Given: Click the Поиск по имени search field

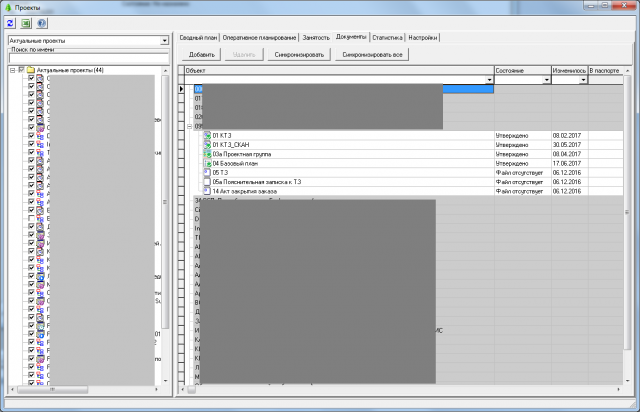Looking at the screenshot, I should [x=89, y=58].
